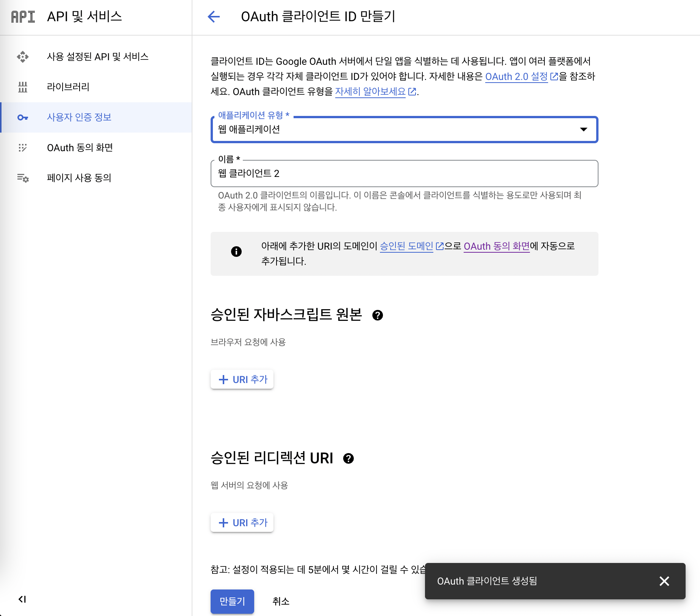This screenshot has height=616, width=700.
Task: Click the 이름 input field
Action: click(404, 174)
